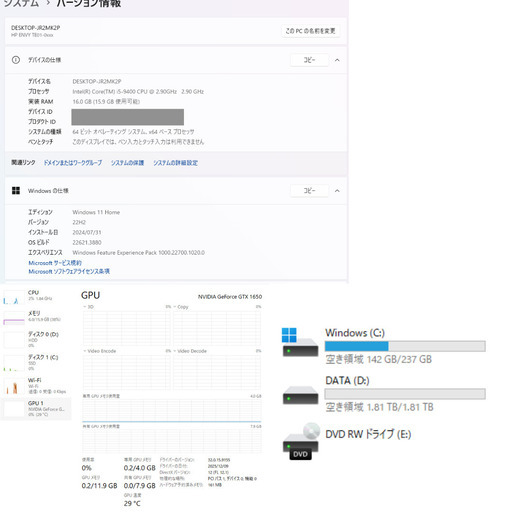Viewport: 512px width, 512px height.
Task: Click the Windows Feature Experience Pack value
Action: [139, 253]
